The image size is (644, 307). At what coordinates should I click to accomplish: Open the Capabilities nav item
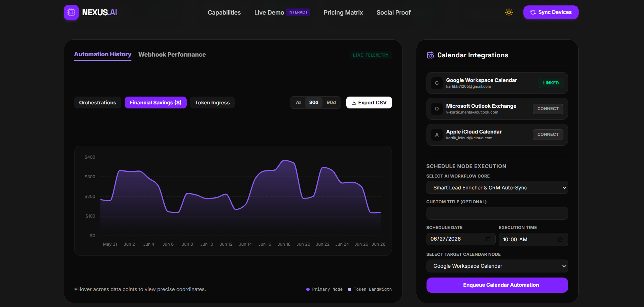(224, 13)
